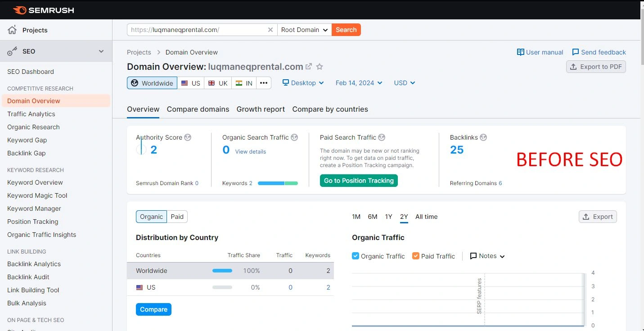
Task: Click Worldwide traffic share bar
Action: point(222,271)
